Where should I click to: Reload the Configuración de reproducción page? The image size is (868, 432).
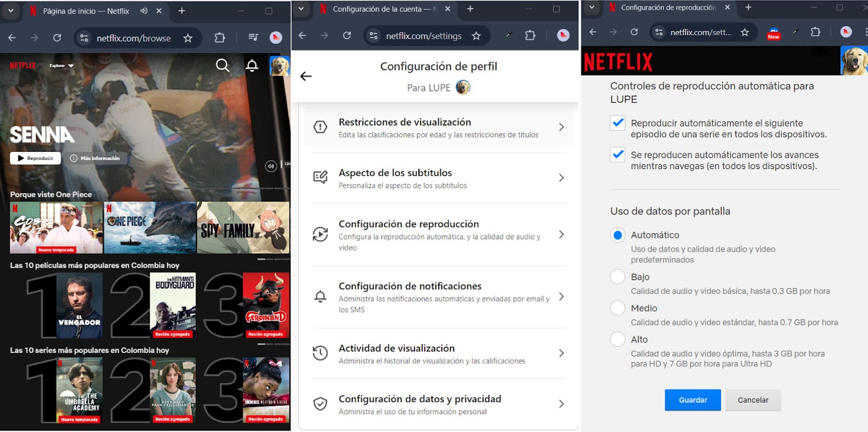634,32
